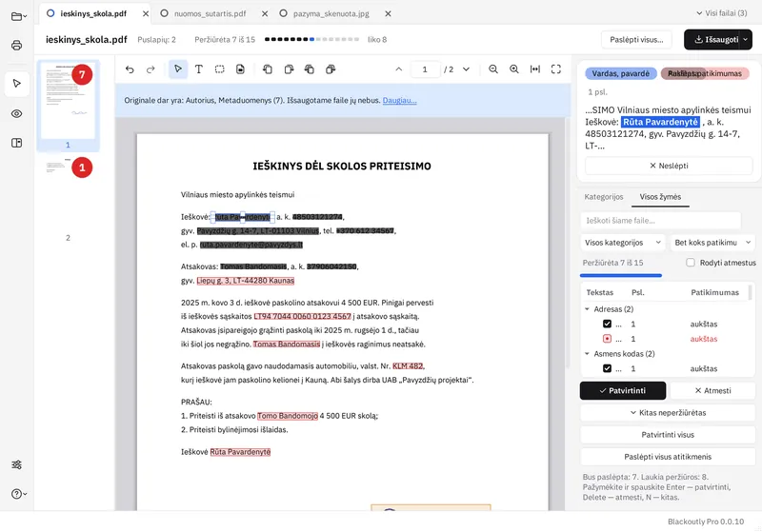Select the cursor tool in left sidebar
Screen dimensions: 762x532
(x=16, y=84)
